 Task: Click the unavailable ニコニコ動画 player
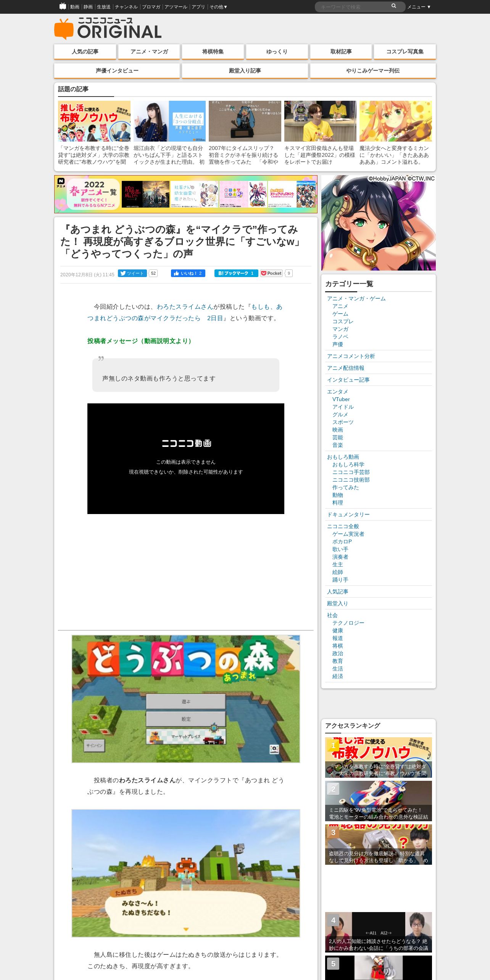186,459
